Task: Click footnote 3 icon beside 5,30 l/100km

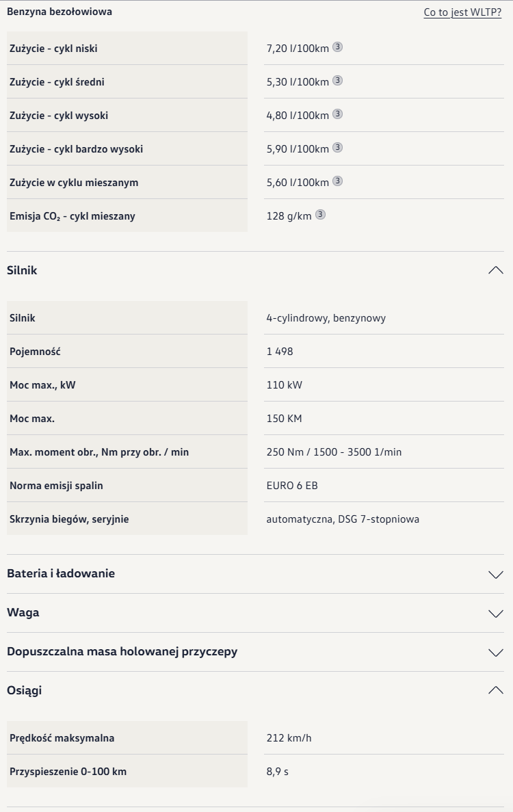Action: tap(337, 81)
